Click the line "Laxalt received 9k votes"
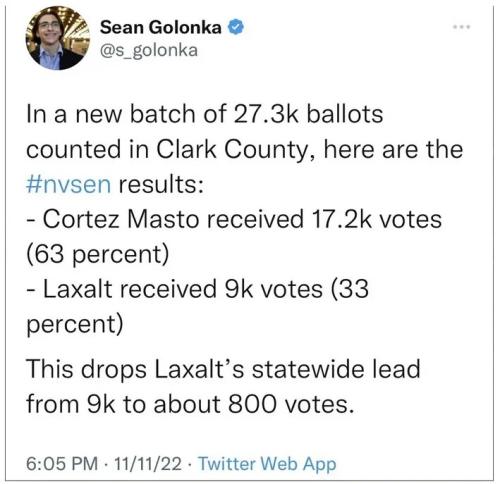This screenshot has width=500, height=484. (x=183, y=289)
